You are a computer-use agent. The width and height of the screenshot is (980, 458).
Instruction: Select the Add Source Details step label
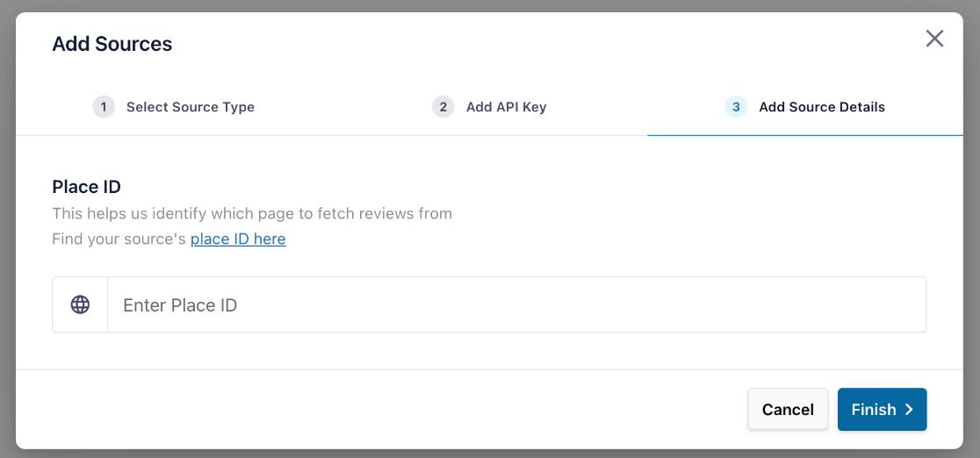tap(821, 107)
